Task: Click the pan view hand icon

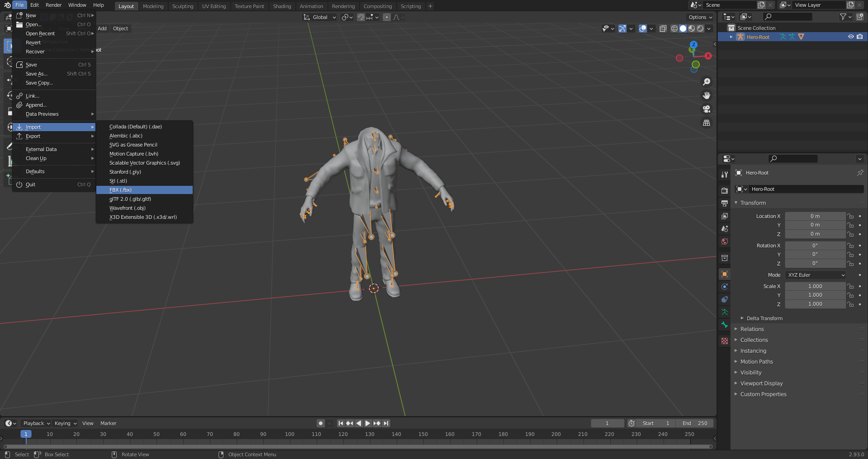Action: click(707, 95)
